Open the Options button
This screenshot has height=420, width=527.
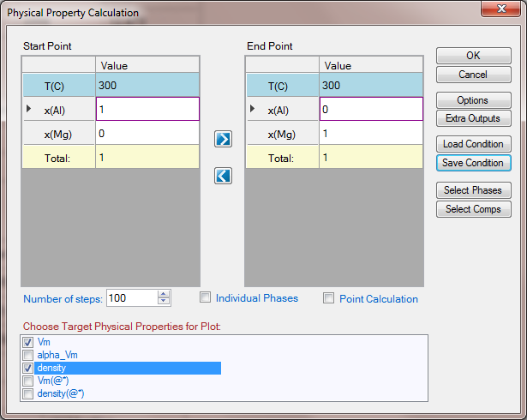pyautogui.click(x=473, y=100)
